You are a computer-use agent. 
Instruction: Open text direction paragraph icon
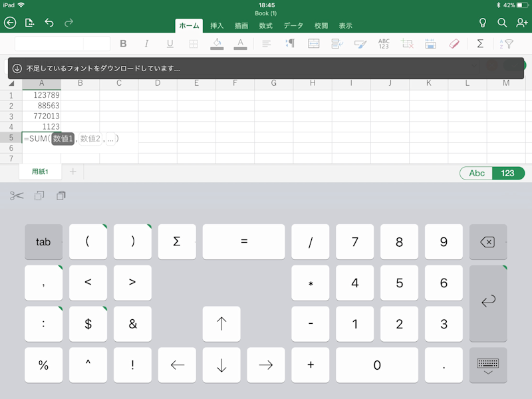coord(290,43)
